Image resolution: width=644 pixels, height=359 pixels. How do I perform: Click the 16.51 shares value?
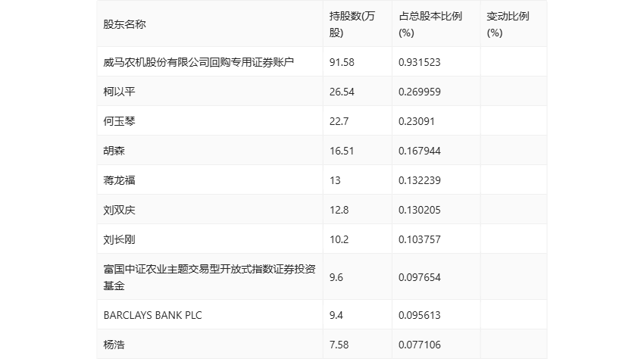pyautogui.click(x=342, y=151)
